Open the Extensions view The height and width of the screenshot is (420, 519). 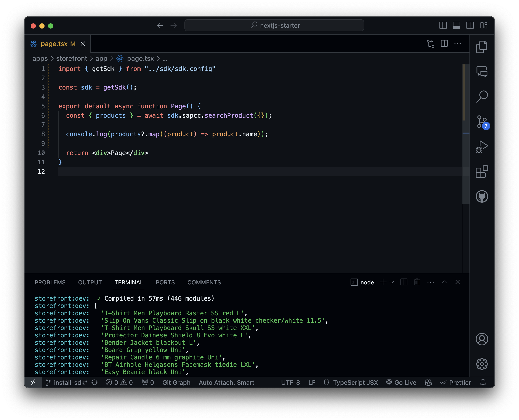click(x=482, y=172)
